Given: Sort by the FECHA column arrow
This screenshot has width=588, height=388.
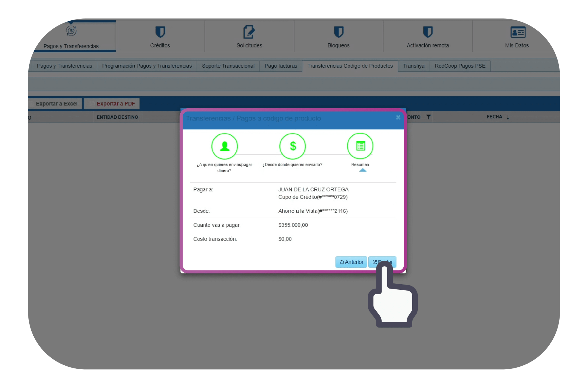Looking at the screenshot, I should point(508,117).
